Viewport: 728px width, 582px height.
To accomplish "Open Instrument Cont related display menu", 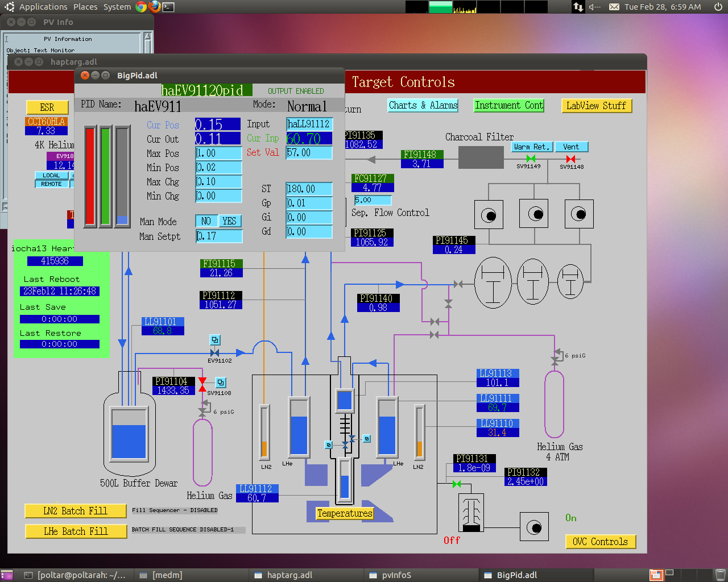I will click(509, 105).
